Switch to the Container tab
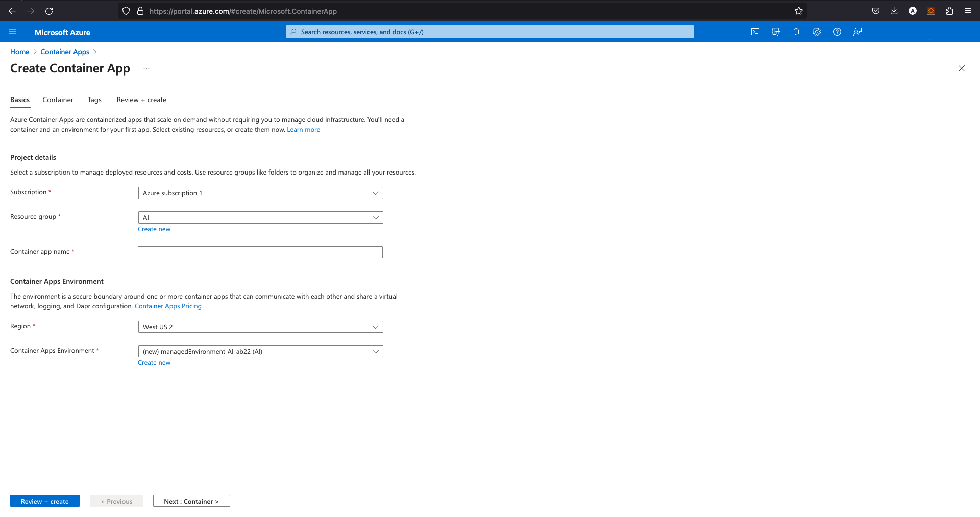This screenshot has height=517, width=980. click(x=58, y=100)
